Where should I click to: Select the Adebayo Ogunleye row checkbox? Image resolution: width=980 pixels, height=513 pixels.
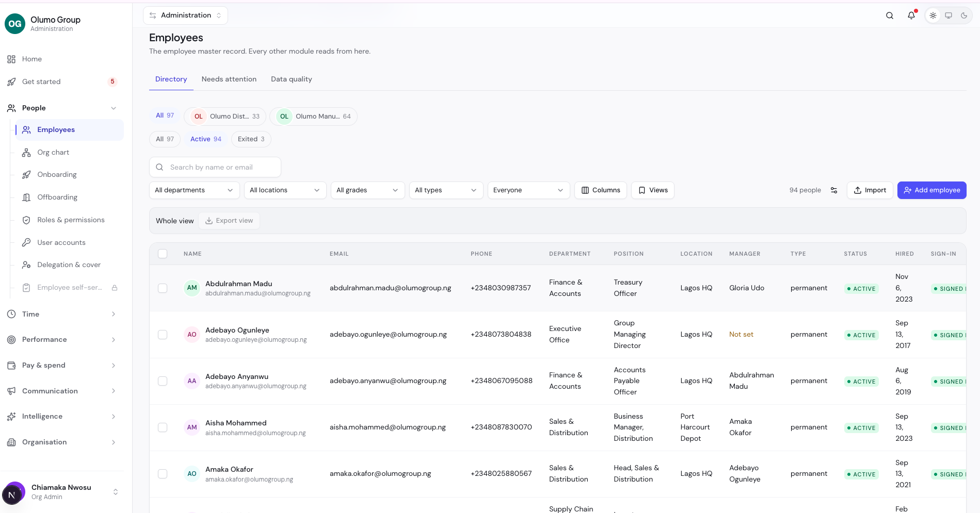tap(163, 335)
